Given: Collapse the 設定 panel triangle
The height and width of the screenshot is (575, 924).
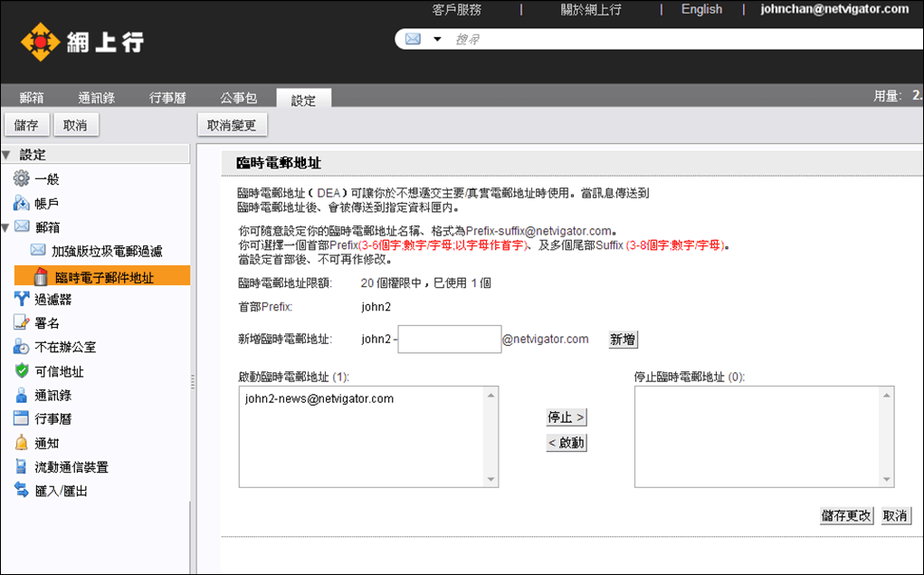Looking at the screenshot, I should [x=6, y=155].
